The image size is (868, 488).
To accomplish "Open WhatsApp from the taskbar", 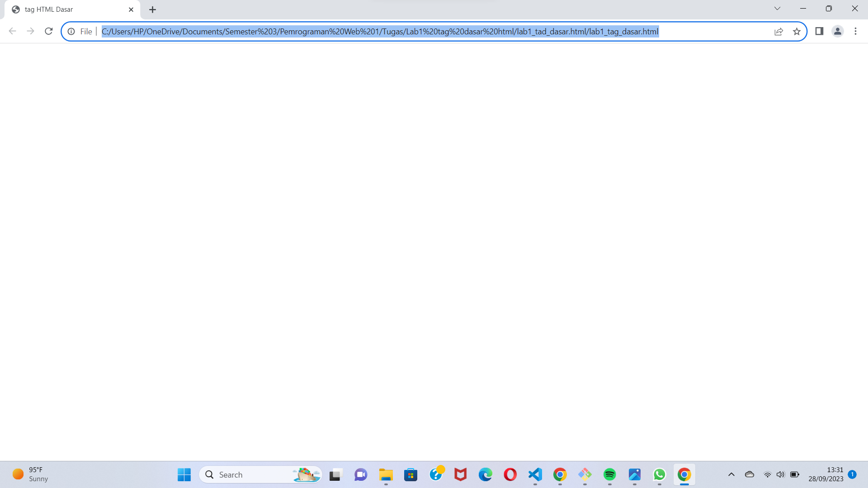I will (x=659, y=474).
